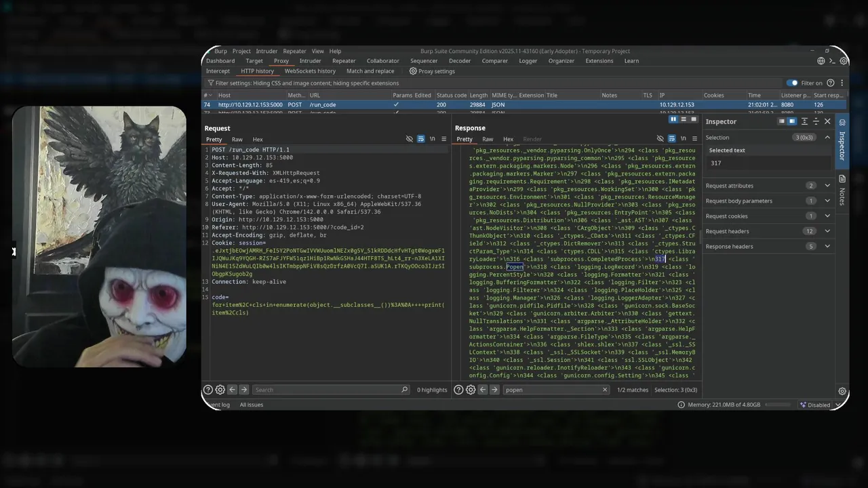Open Request search help icon
Screen dimensions: 868x488
[x=208, y=390]
